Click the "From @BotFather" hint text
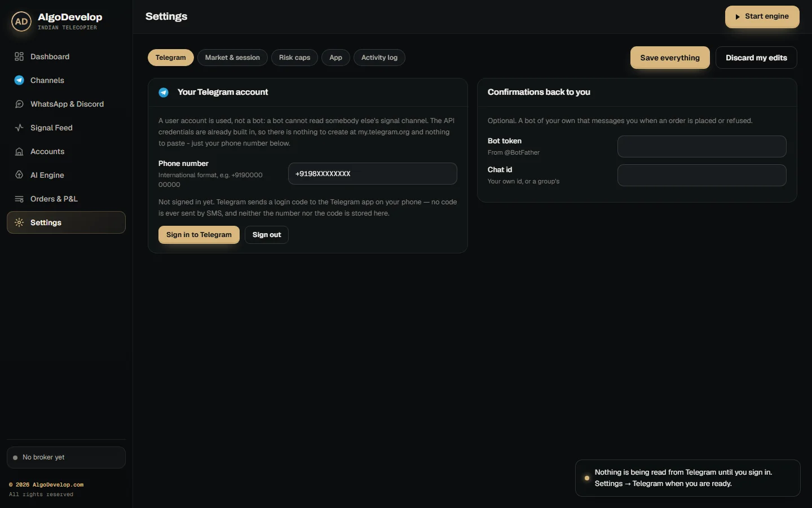812x508 pixels. [x=514, y=152]
